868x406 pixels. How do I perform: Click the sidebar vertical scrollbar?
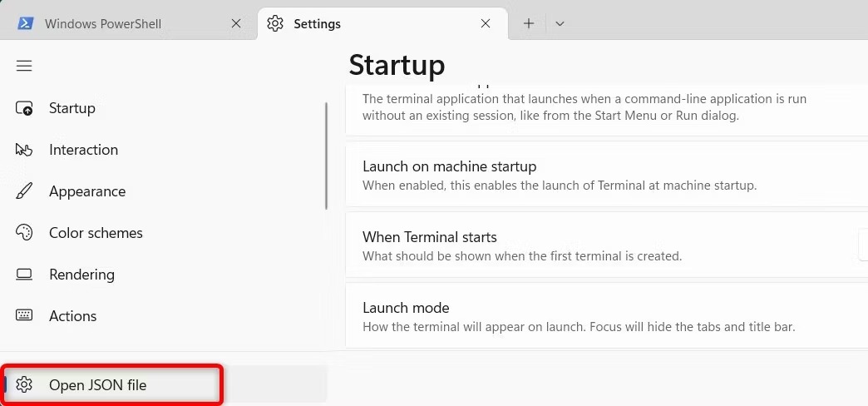[x=327, y=156]
